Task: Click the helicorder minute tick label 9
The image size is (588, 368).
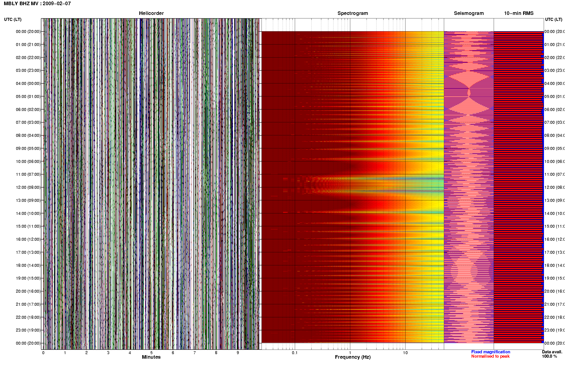Action: [x=238, y=353]
